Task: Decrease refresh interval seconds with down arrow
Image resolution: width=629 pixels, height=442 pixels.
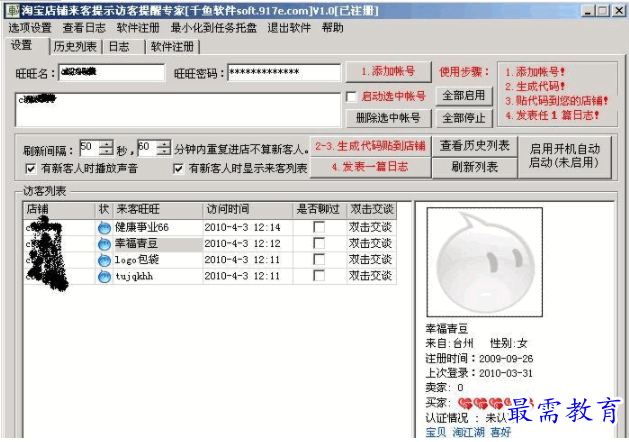Action: (106, 152)
